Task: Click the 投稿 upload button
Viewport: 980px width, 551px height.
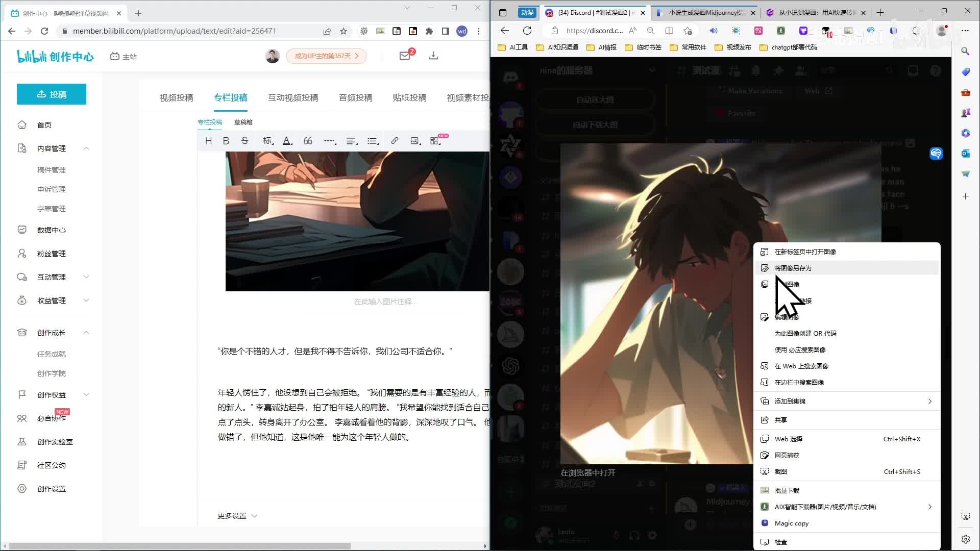Action: pyautogui.click(x=52, y=94)
